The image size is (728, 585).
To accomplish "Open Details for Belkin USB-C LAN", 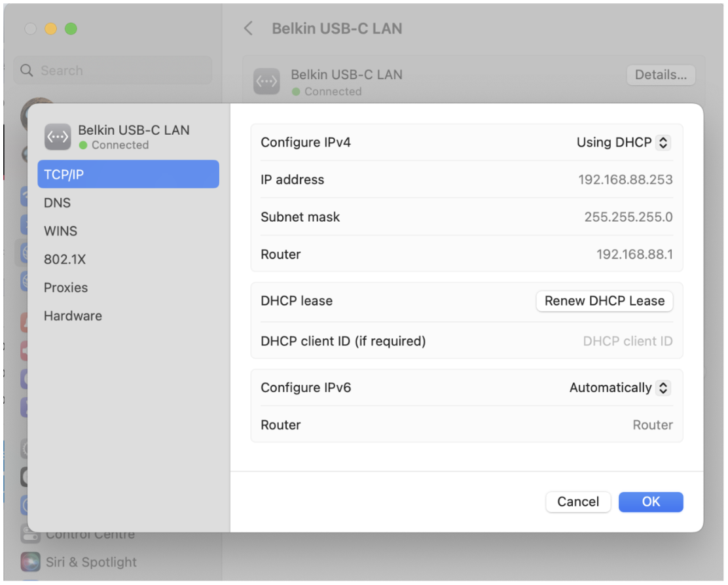I will (661, 75).
